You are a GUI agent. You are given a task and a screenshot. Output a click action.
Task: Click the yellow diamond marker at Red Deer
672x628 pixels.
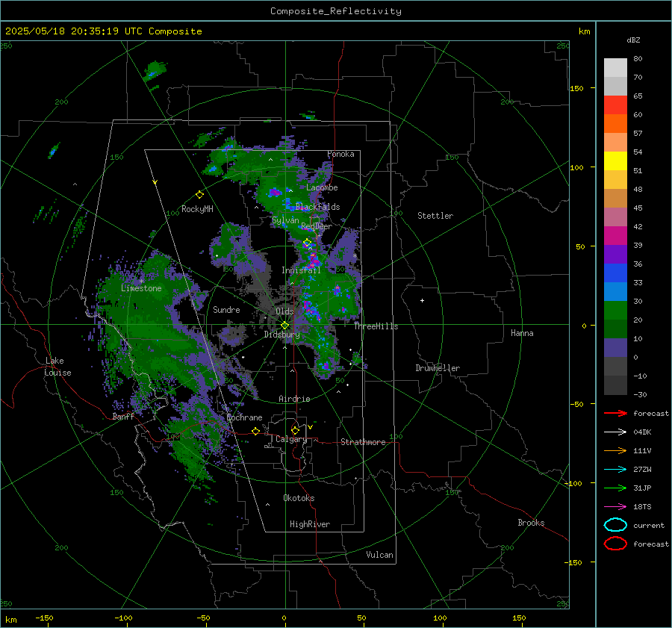[307, 243]
